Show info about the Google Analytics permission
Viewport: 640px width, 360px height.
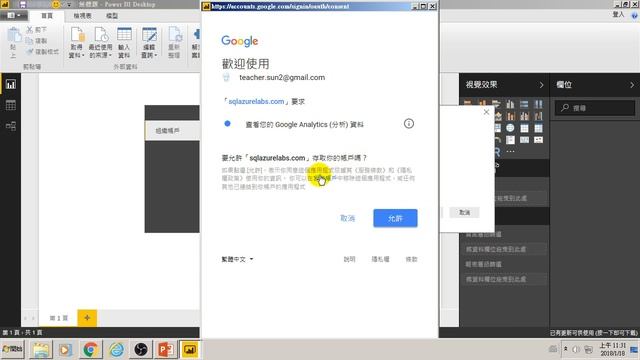409,124
